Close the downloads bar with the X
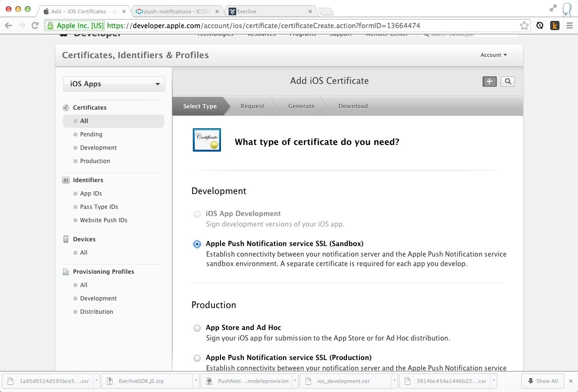 pyautogui.click(x=570, y=381)
